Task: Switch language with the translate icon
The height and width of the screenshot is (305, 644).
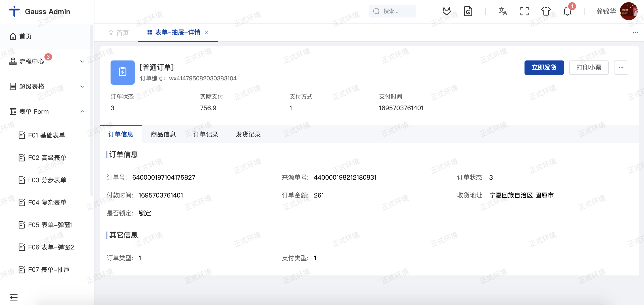Action: click(503, 11)
